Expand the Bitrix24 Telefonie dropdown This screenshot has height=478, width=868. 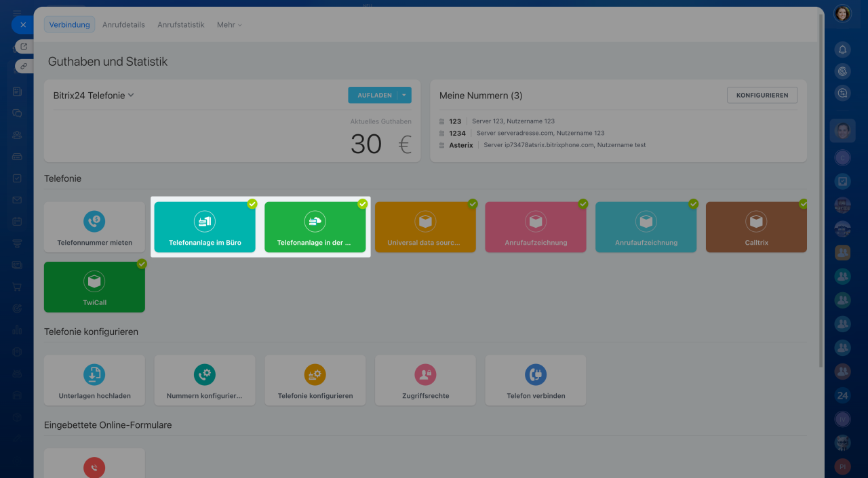(131, 96)
